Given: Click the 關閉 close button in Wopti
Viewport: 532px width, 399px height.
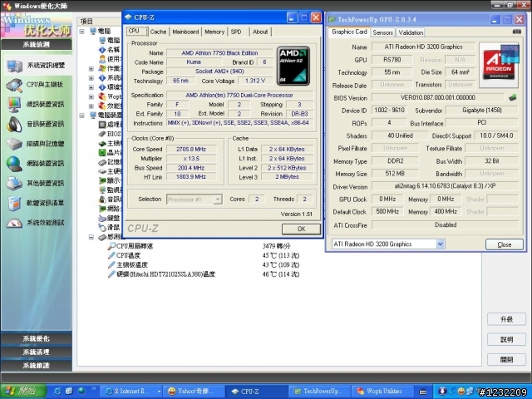Looking at the screenshot, I should point(506,360).
